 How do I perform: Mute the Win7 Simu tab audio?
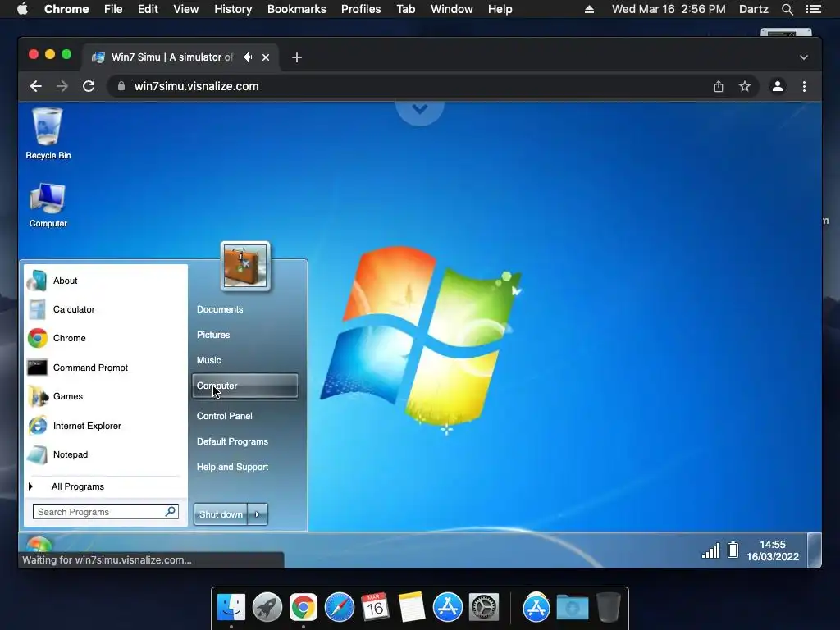pyautogui.click(x=248, y=57)
